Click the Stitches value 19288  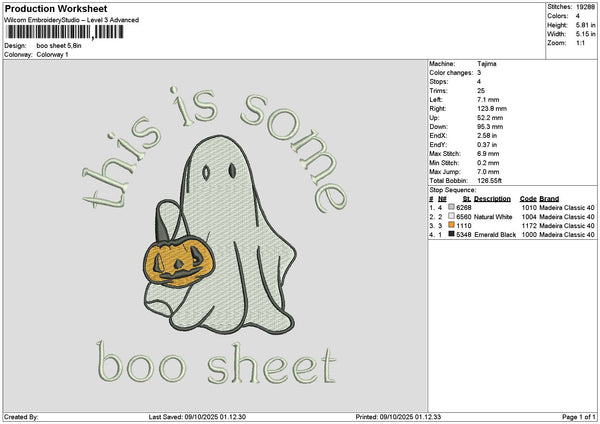point(585,7)
